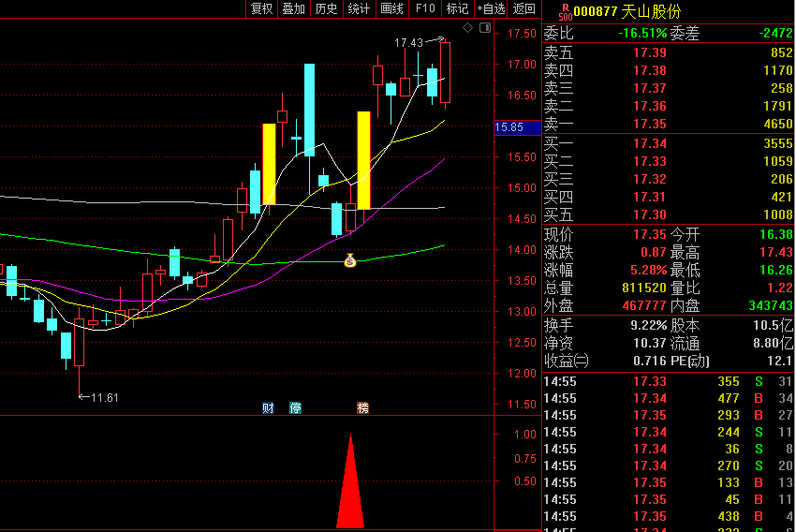
Task: Click 股本 value 10.5亿
Action: coord(773,325)
